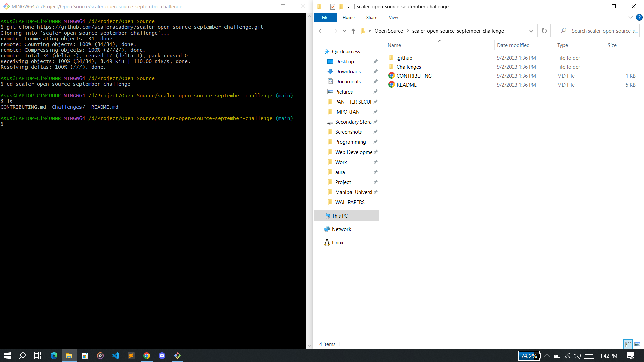Open the Challenges folder

[x=409, y=67]
